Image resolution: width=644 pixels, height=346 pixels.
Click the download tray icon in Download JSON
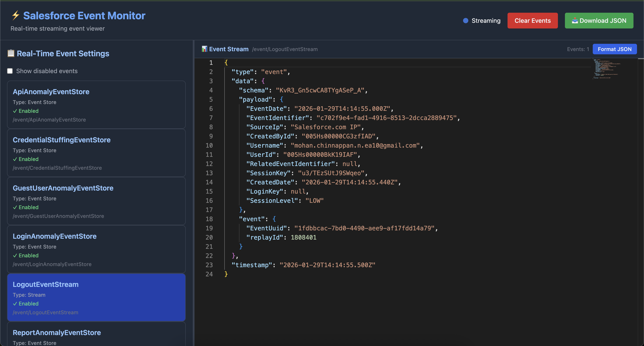(x=575, y=21)
